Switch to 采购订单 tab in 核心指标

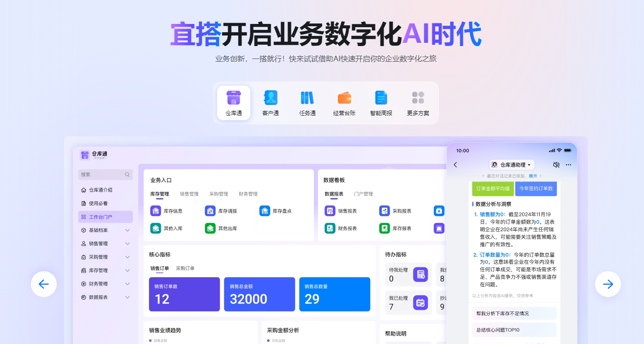[x=185, y=268]
